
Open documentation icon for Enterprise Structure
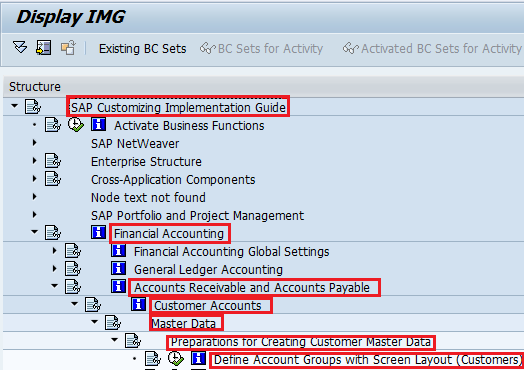point(53,161)
